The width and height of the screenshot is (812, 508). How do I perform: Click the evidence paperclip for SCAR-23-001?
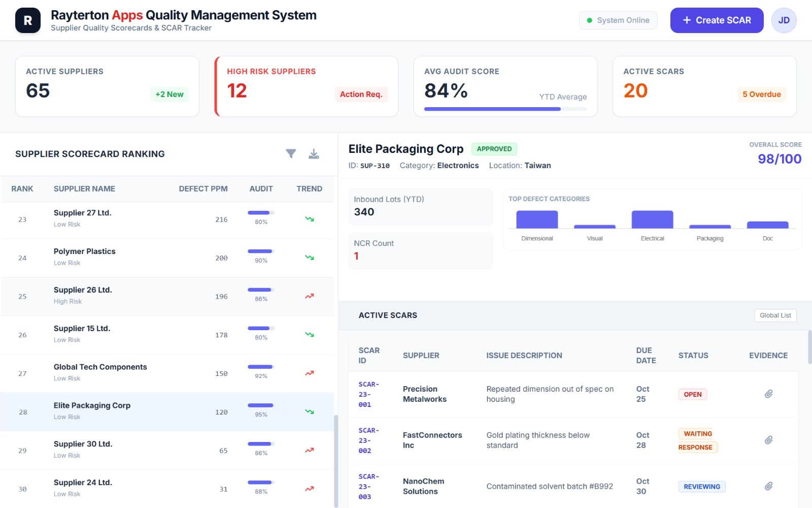769,394
